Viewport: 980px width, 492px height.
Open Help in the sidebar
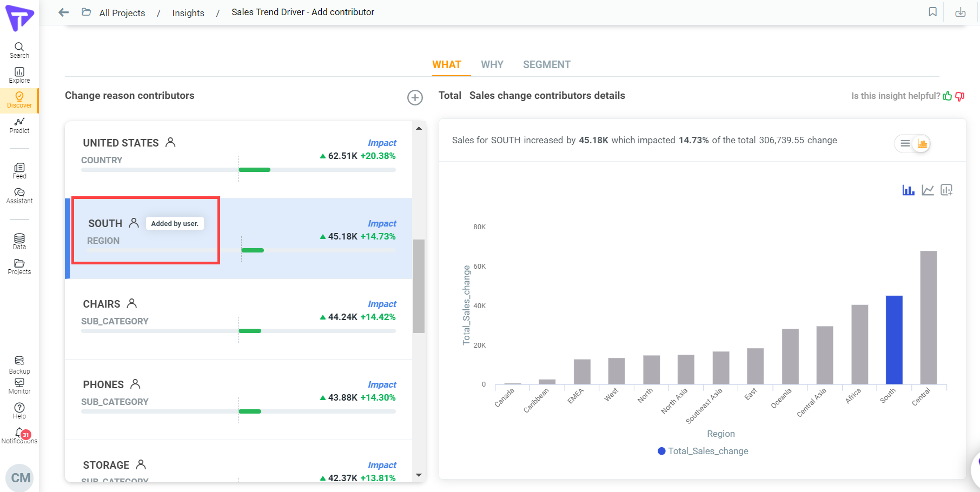[x=19, y=411]
